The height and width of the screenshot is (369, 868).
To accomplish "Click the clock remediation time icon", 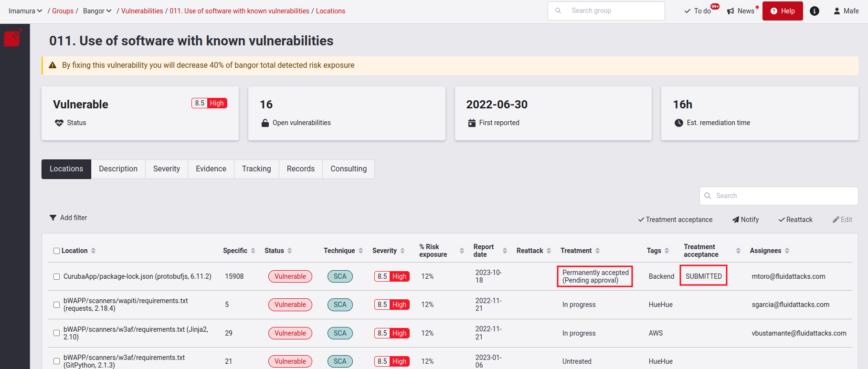I will click(679, 123).
